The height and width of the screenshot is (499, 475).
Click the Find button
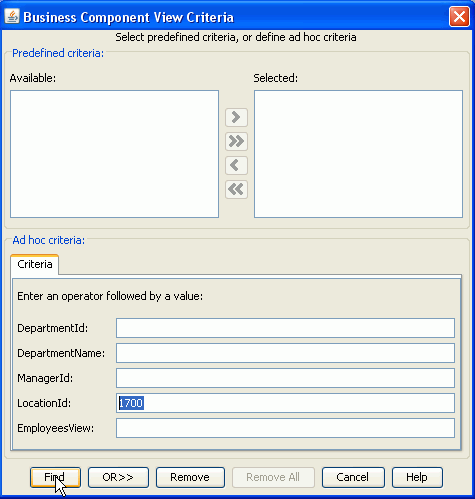[x=55, y=477]
